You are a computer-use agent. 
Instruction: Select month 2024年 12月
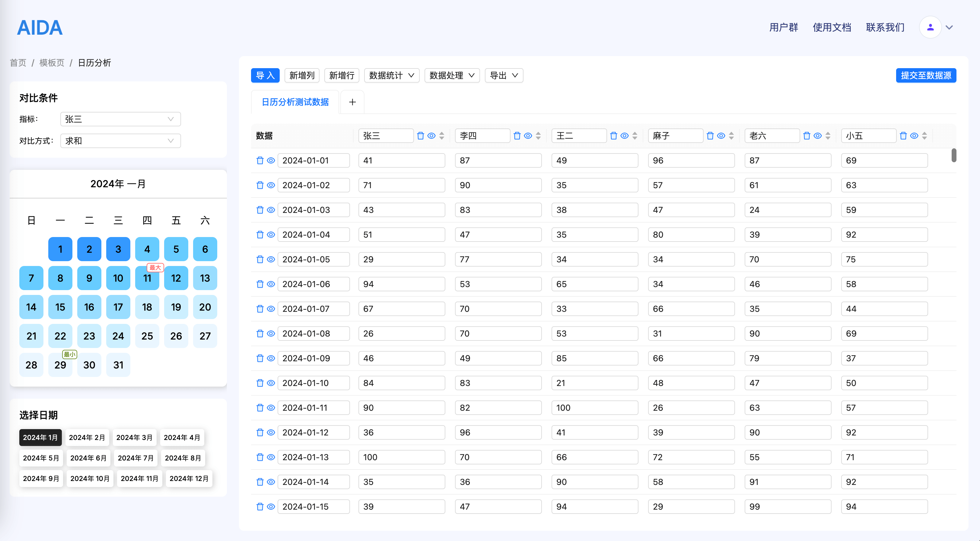189,478
